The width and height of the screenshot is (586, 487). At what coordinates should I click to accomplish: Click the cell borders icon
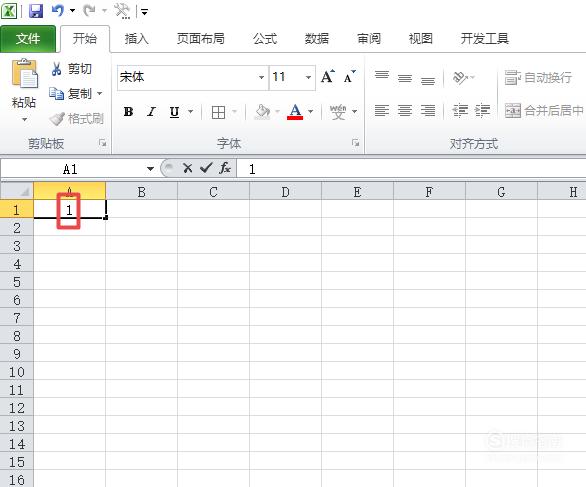pyautogui.click(x=218, y=112)
